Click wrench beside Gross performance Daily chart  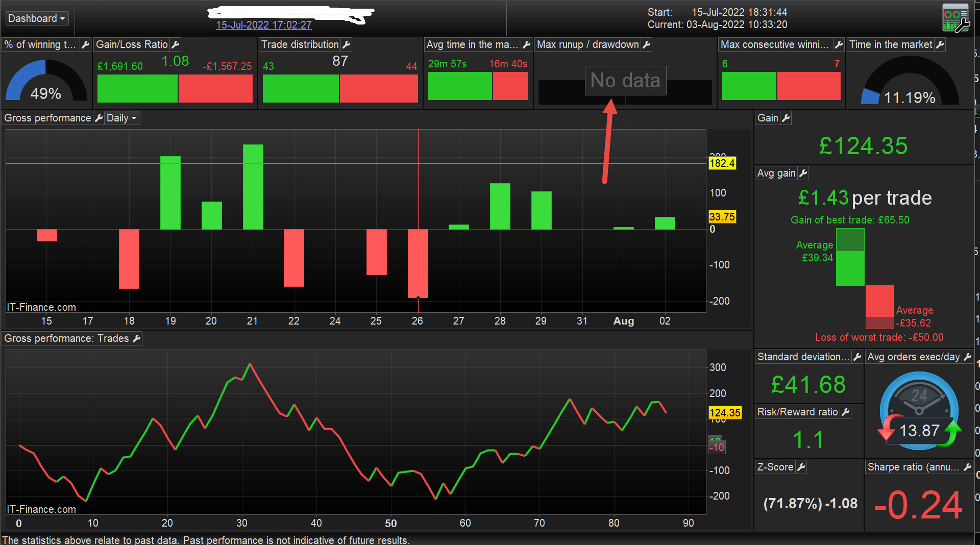point(99,118)
